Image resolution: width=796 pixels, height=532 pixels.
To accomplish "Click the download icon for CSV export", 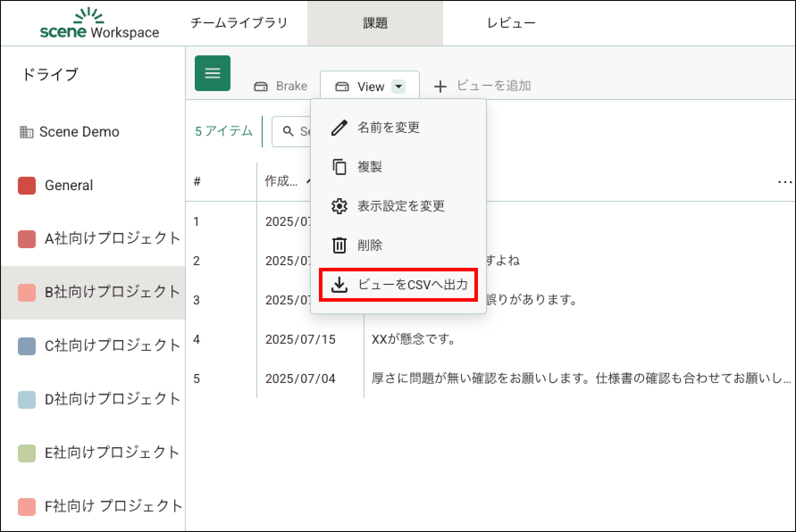I will click(339, 285).
